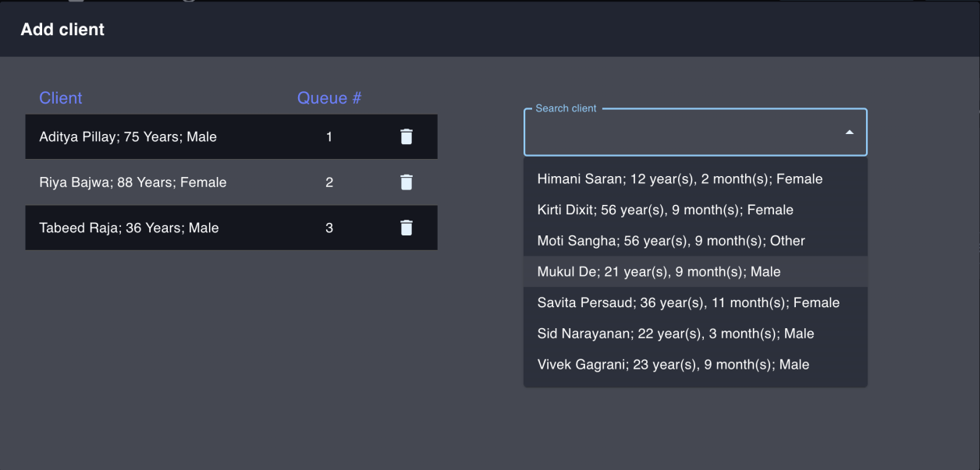This screenshot has width=980, height=470.
Task: Click trash icon for Tabeed Raja
Action: point(407,228)
